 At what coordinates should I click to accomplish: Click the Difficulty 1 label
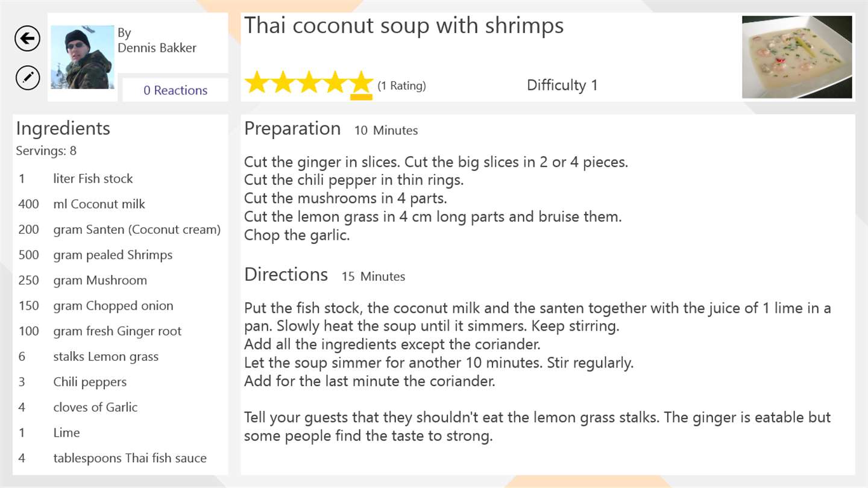pyautogui.click(x=562, y=86)
